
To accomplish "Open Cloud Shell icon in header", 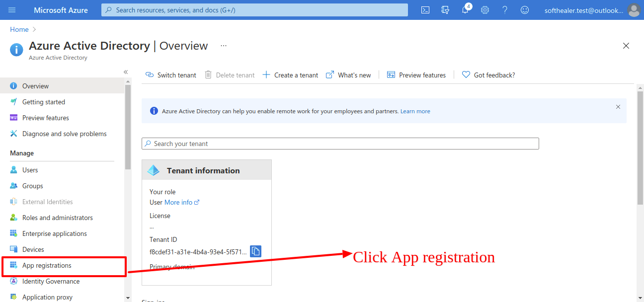I will [425, 10].
